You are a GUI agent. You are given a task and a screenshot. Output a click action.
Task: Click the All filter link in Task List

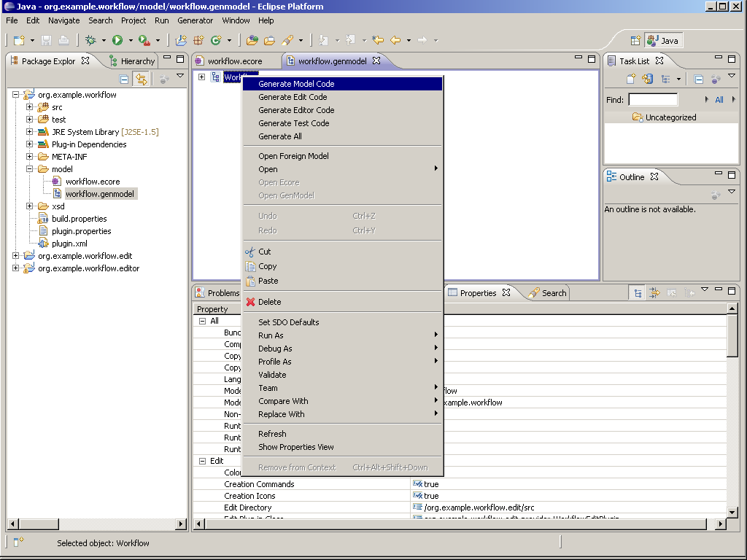[x=719, y=100]
